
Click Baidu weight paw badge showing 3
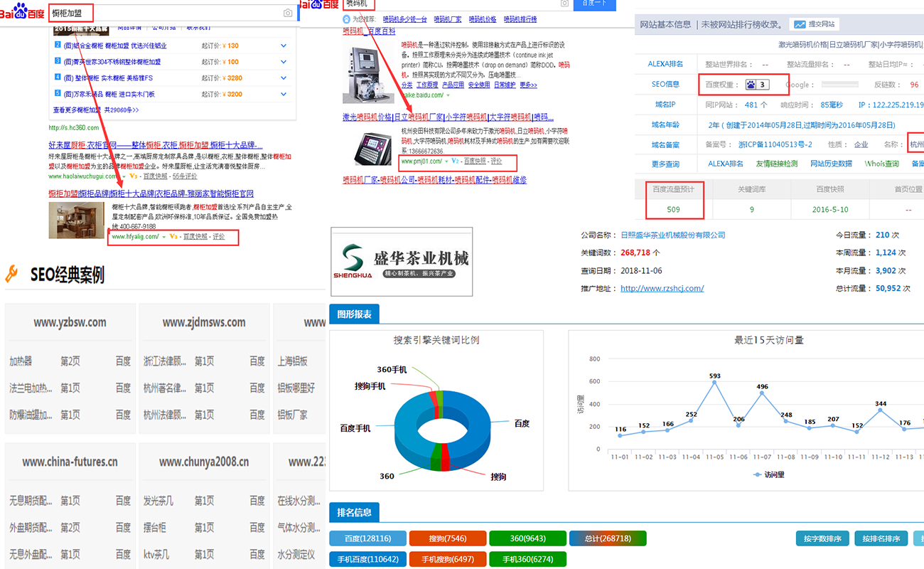click(x=758, y=85)
